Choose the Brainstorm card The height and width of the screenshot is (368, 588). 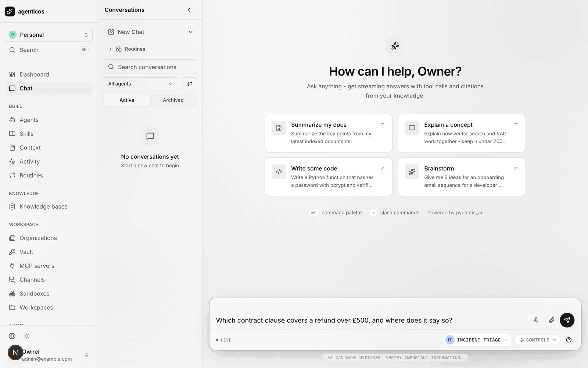point(462,177)
